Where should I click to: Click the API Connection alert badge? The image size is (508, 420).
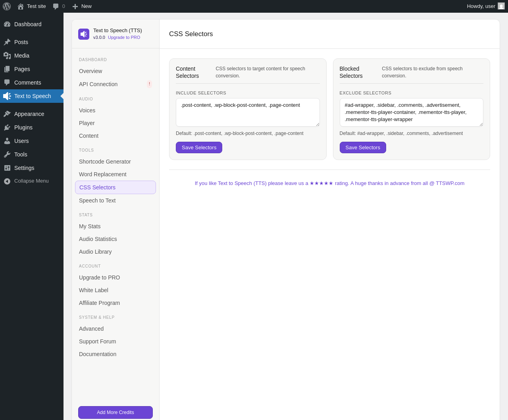pyautogui.click(x=149, y=84)
